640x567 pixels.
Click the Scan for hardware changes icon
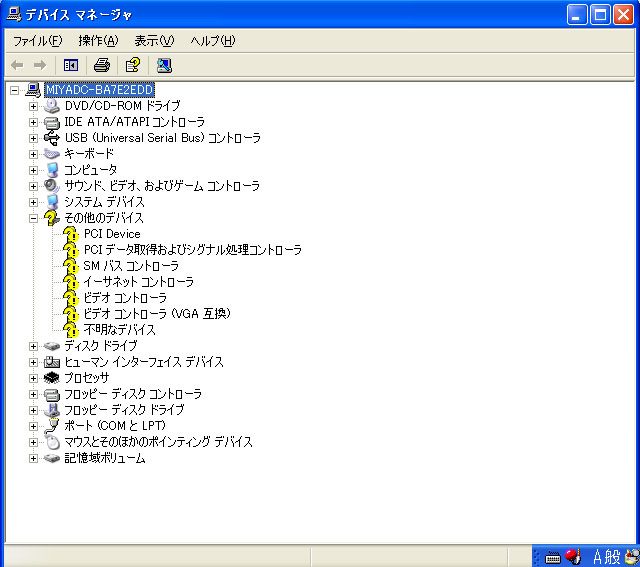point(164,65)
